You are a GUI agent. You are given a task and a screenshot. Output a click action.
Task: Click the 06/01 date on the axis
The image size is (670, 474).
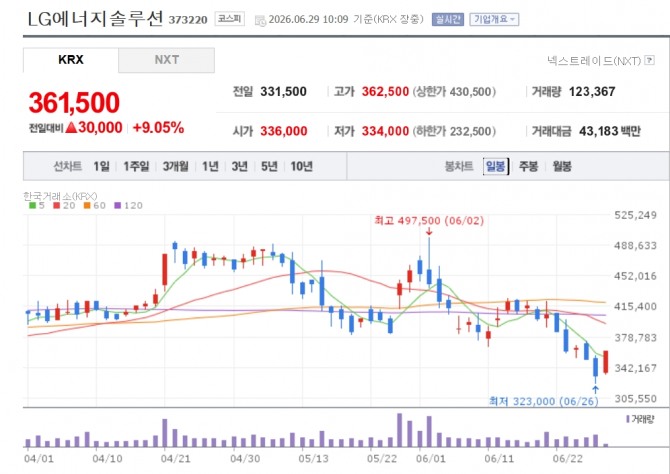[x=431, y=459]
